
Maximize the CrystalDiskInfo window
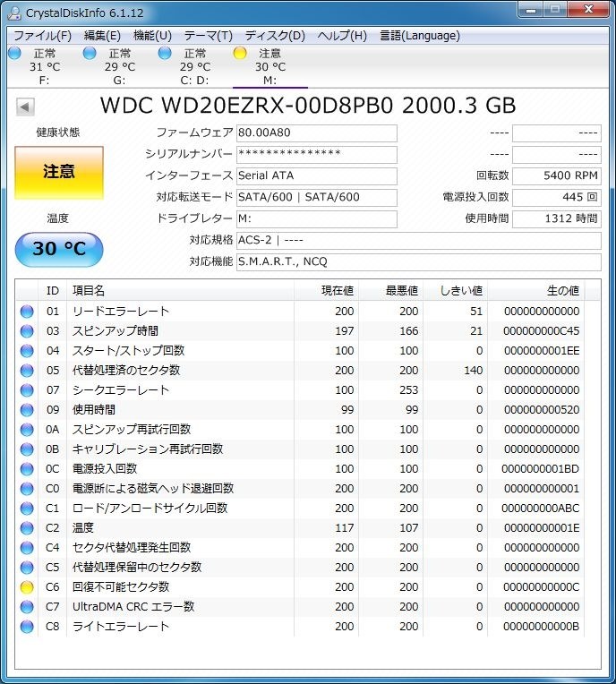[555, 10]
